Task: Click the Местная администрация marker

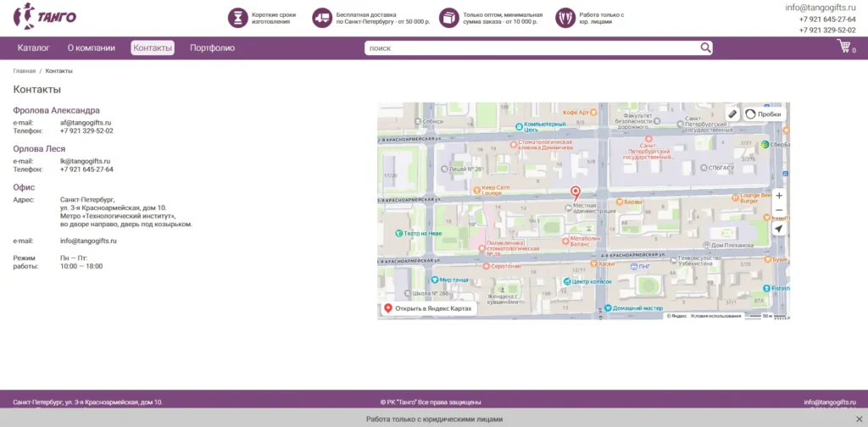Action: 568,208
